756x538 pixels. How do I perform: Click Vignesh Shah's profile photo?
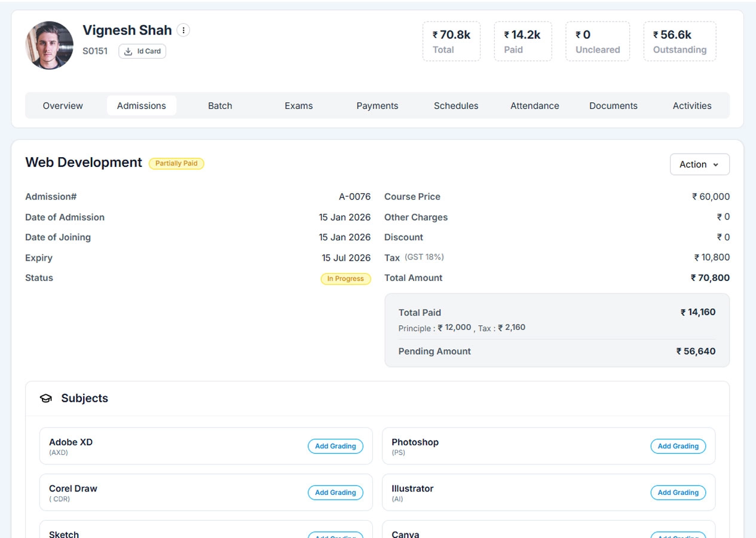(50, 45)
